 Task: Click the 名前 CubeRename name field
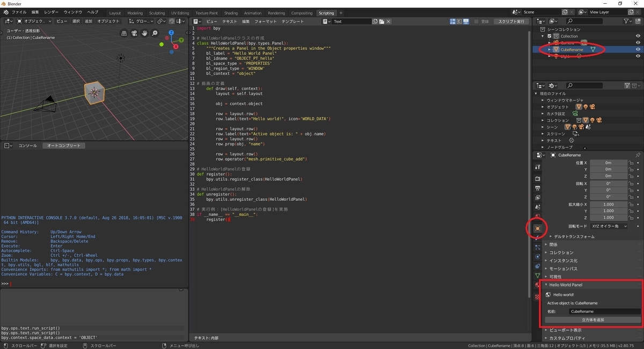click(x=605, y=311)
